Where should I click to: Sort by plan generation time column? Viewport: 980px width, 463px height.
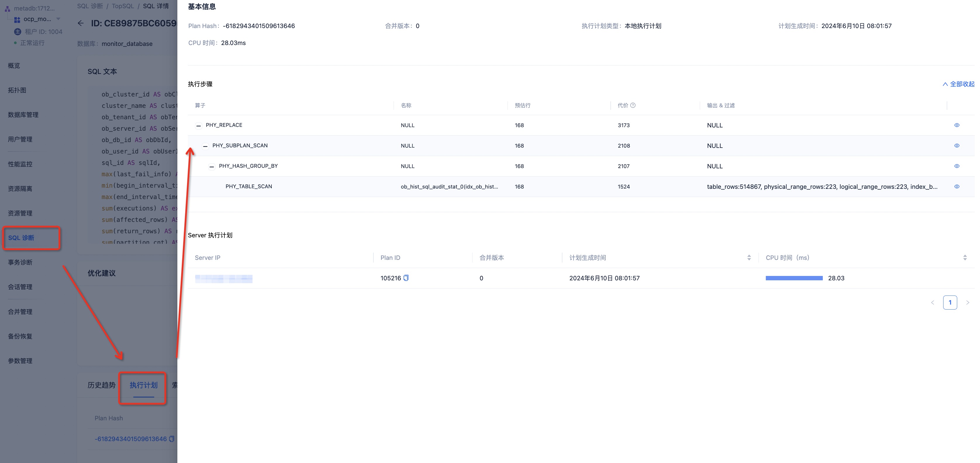pos(749,258)
